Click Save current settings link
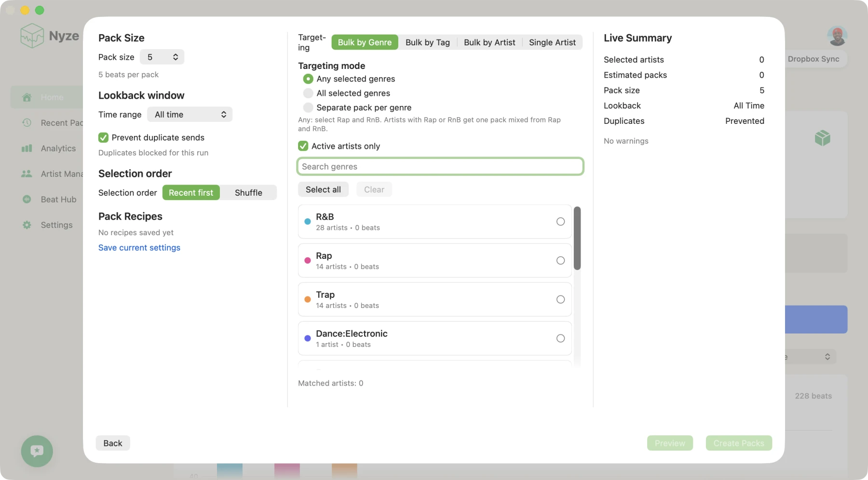The height and width of the screenshot is (480, 868). (139, 248)
